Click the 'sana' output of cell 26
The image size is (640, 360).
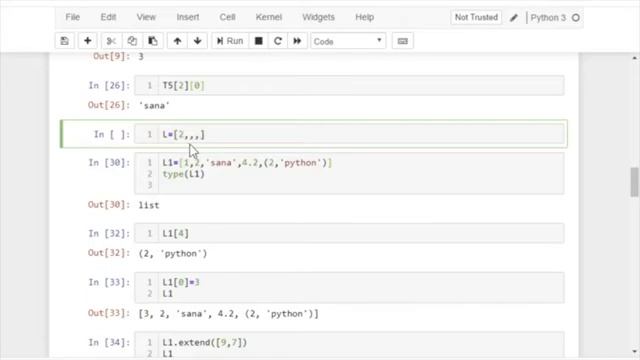click(154, 105)
